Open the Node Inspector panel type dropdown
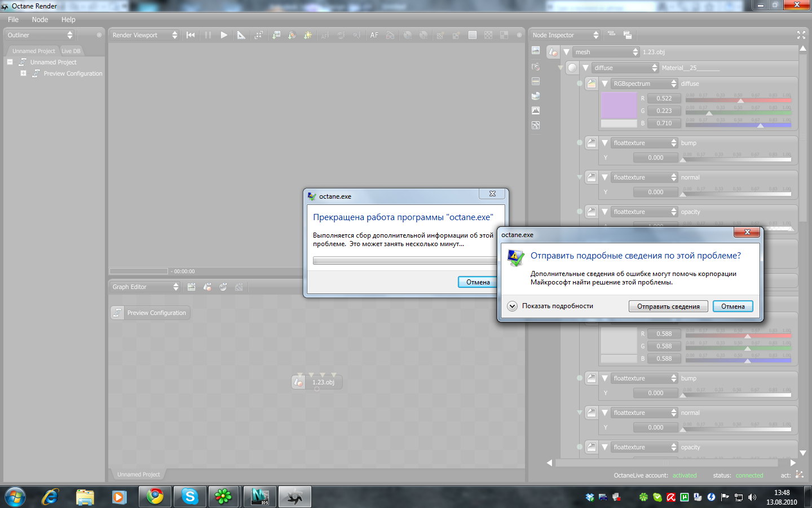 (x=565, y=35)
